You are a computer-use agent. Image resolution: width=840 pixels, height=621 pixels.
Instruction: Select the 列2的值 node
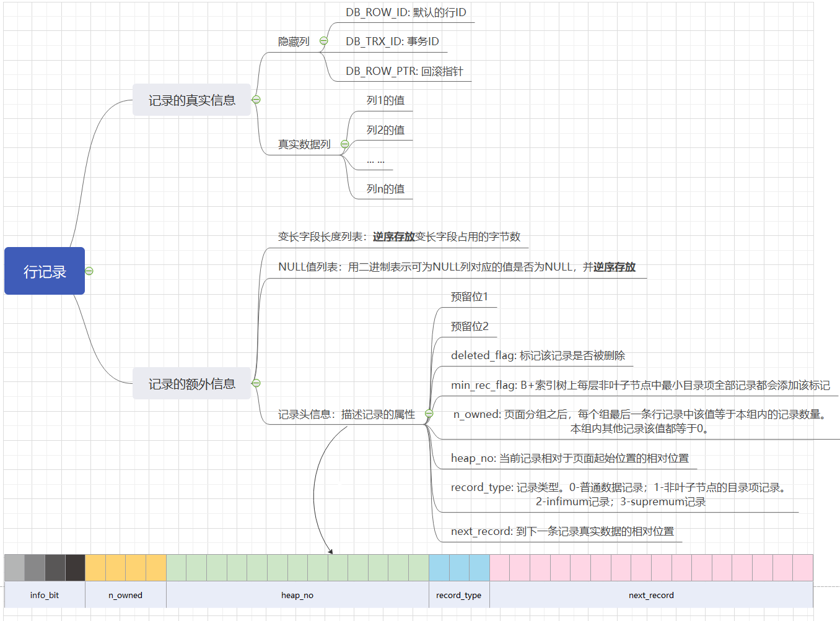coord(385,130)
